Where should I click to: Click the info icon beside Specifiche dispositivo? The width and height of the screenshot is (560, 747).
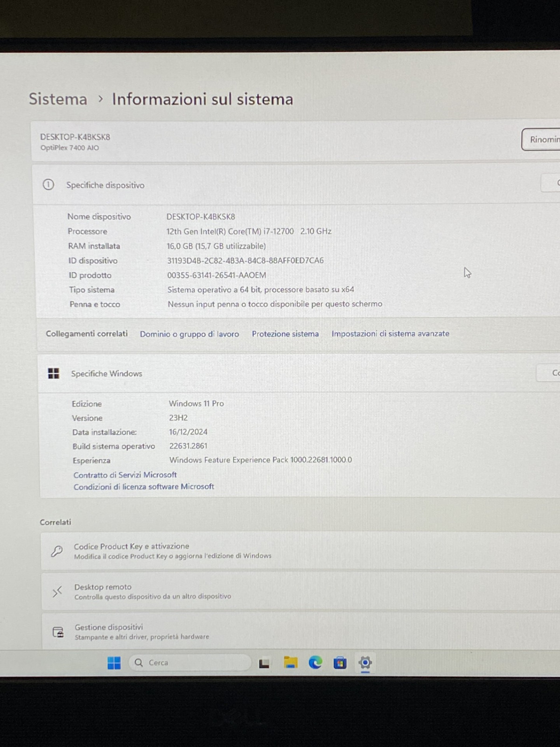(49, 184)
